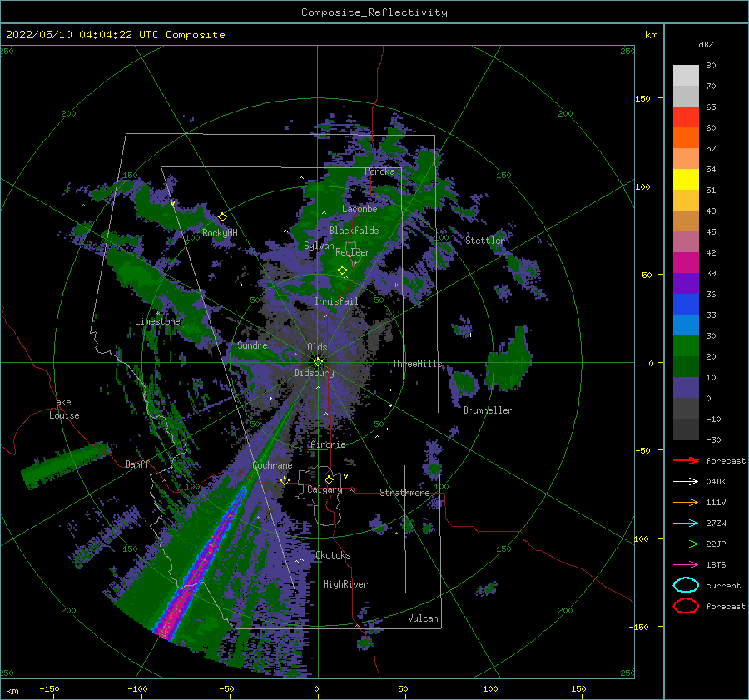The width and height of the screenshot is (749, 700).
Task: Select the Okotoks label
Action: click(333, 555)
